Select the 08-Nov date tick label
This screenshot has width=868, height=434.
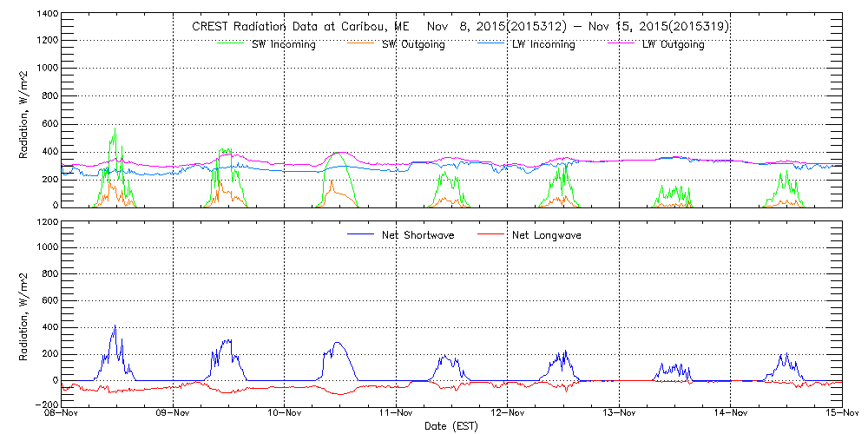[62, 414]
